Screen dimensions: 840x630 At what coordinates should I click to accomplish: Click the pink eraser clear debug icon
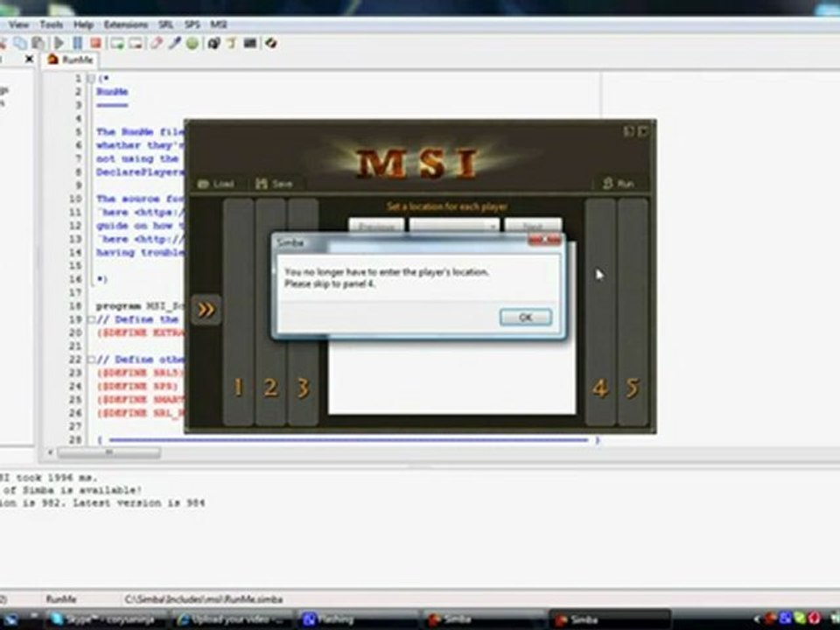(156, 43)
